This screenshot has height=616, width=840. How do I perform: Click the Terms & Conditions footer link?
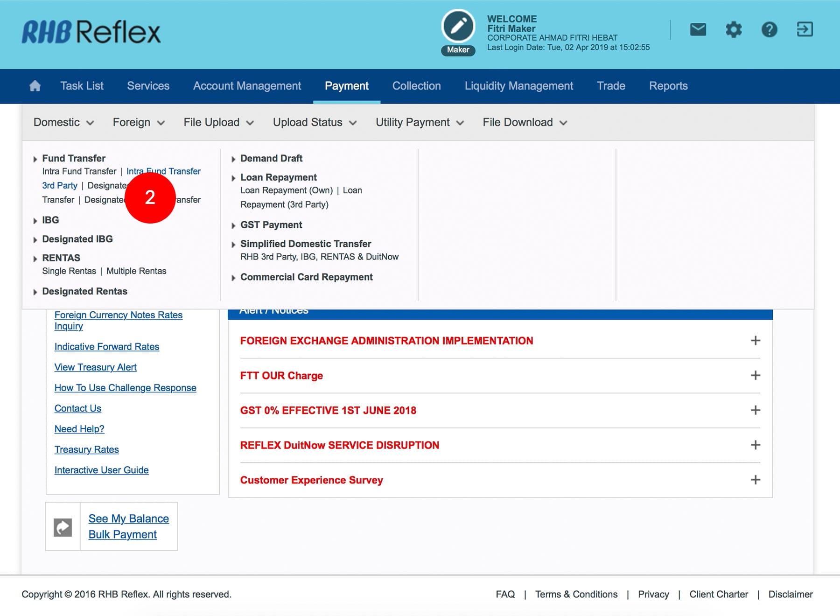coord(576,594)
